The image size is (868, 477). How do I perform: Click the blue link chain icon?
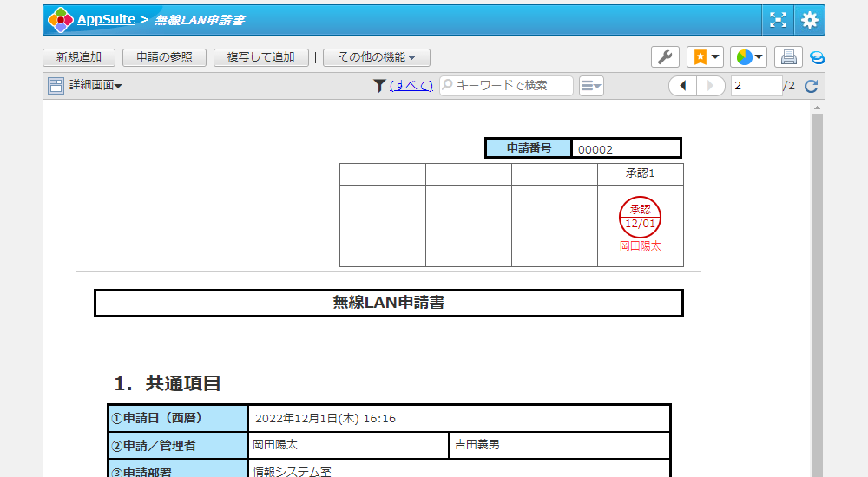coord(817,57)
